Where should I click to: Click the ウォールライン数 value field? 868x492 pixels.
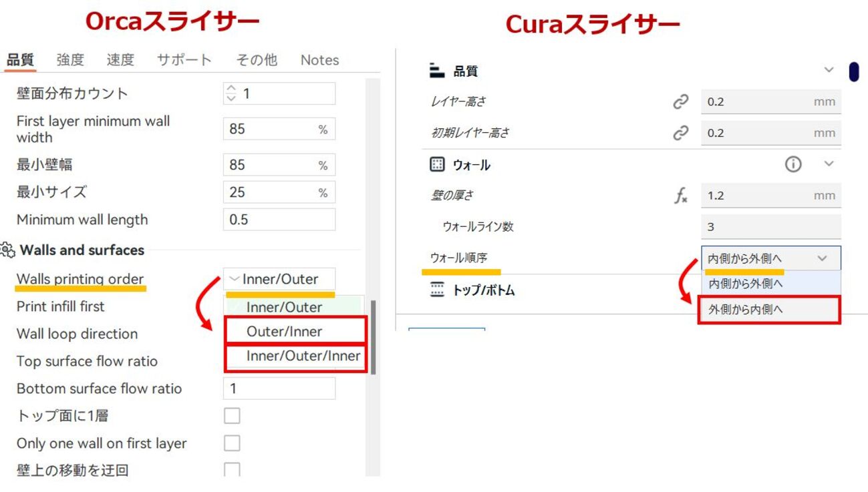[x=771, y=227]
